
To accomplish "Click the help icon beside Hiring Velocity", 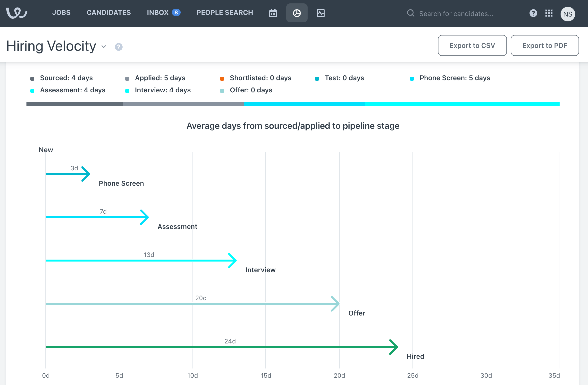I will point(118,47).
